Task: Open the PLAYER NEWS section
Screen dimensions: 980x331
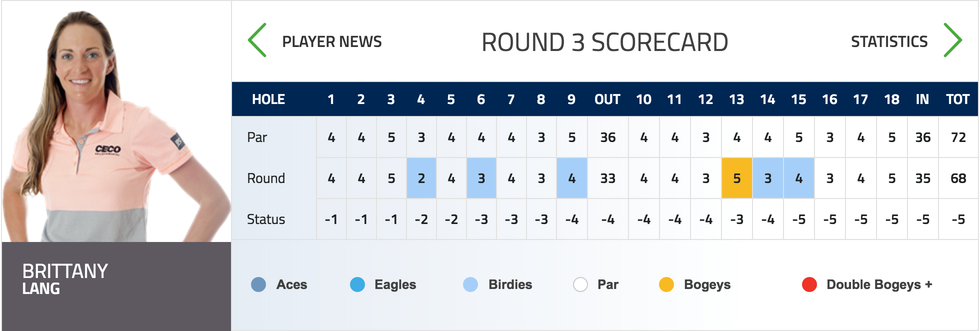Action: click(x=332, y=41)
